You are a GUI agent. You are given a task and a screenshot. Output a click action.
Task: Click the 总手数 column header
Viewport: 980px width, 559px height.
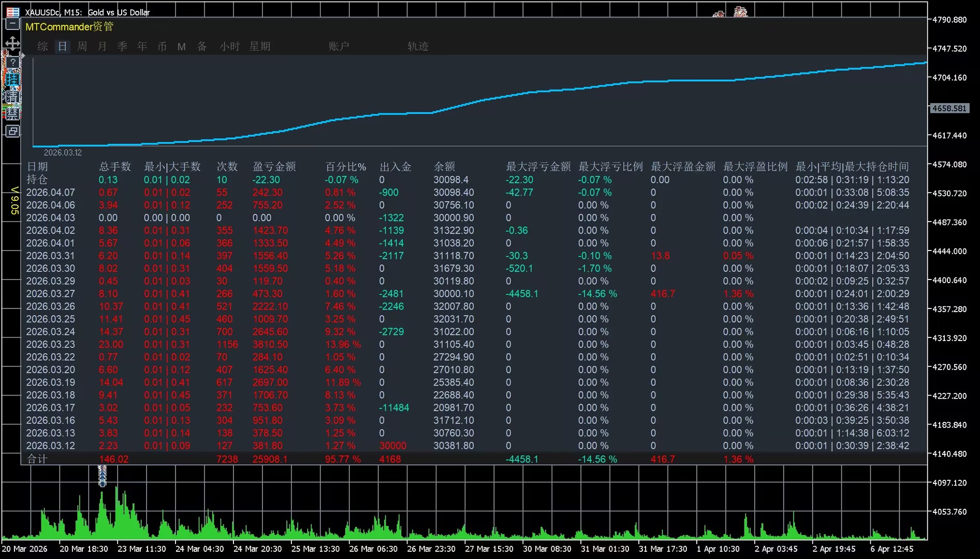point(115,167)
